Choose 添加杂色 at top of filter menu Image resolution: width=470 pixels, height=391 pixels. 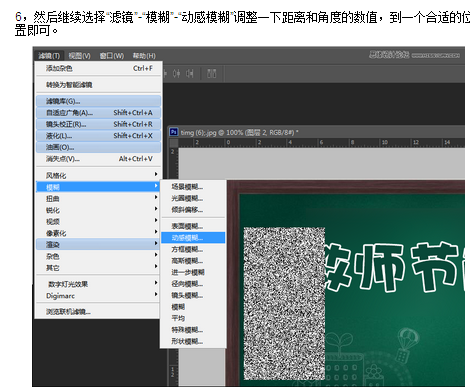point(99,68)
